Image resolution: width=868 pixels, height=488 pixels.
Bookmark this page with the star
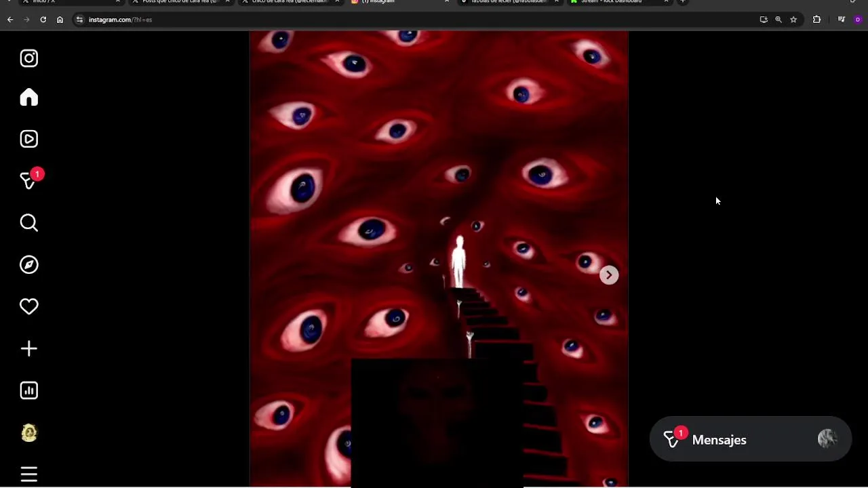[793, 20]
